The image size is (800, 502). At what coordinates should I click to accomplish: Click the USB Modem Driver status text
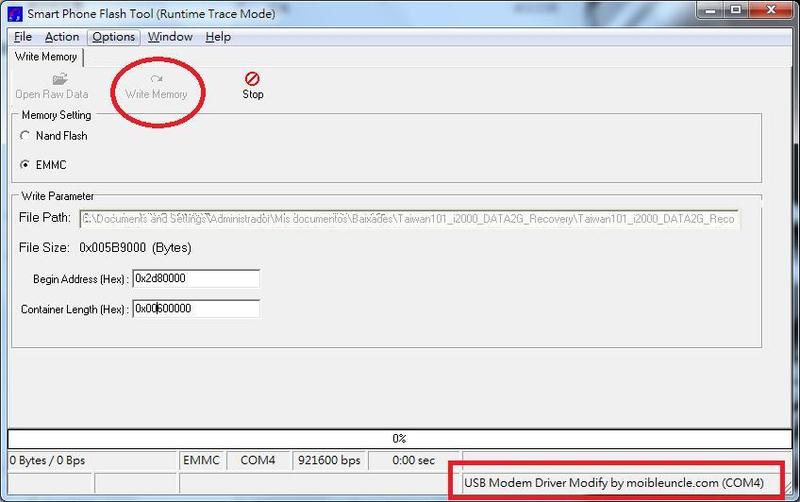pos(613,483)
